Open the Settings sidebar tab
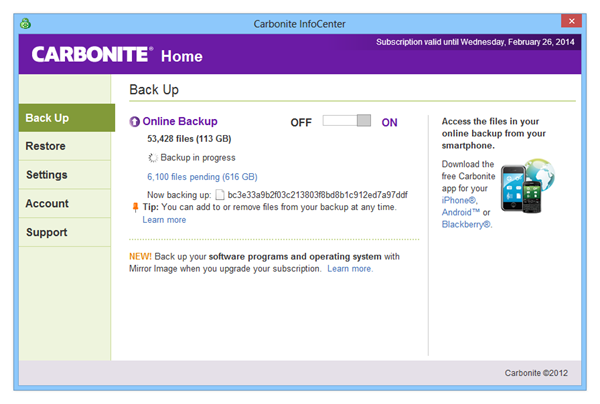The width and height of the screenshot is (600, 404). 65,175
